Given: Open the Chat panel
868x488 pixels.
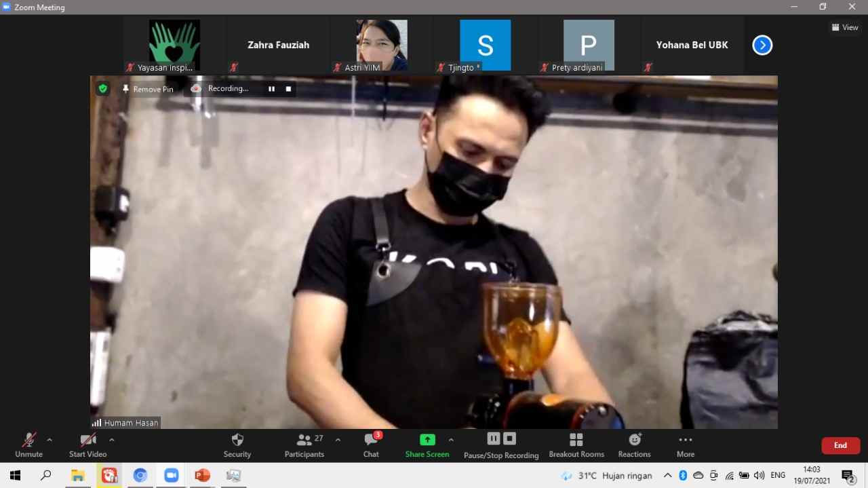Looking at the screenshot, I should 371,445.
